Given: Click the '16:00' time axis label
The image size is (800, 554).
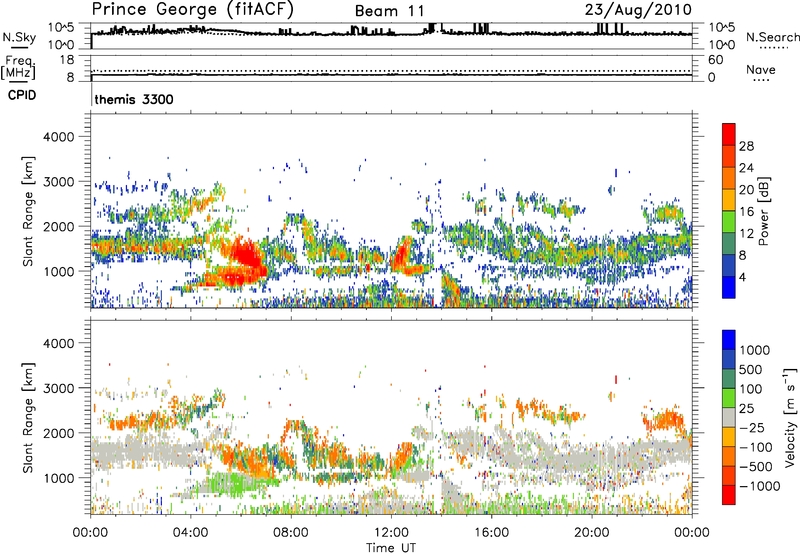Looking at the screenshot, I should click(x=491, y=533).
